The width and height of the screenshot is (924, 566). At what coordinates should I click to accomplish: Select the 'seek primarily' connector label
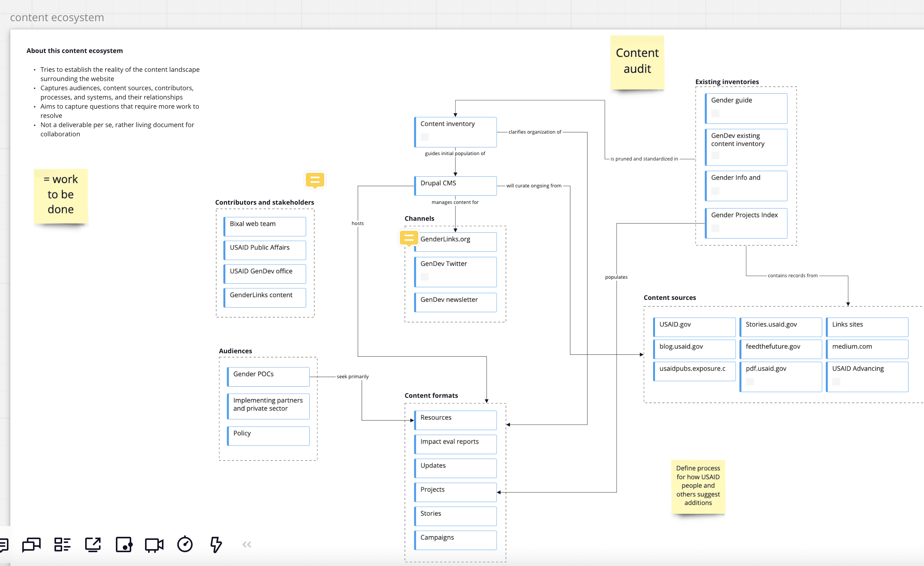point(353,377)
